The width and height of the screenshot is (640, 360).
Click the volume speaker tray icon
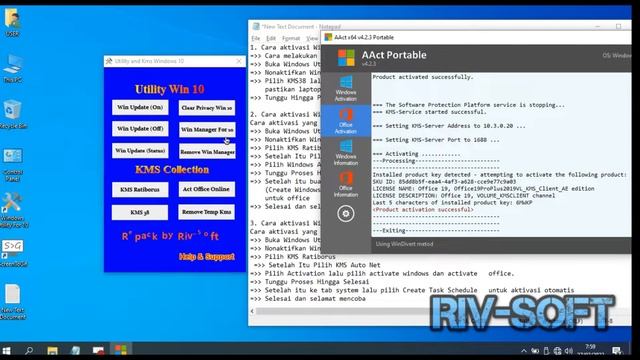569,351
